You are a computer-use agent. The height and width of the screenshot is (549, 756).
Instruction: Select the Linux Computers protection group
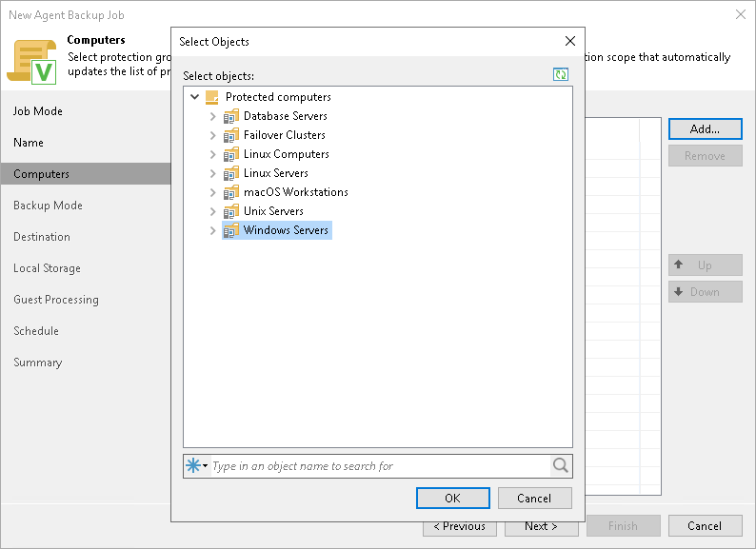[x=286, y=154]
